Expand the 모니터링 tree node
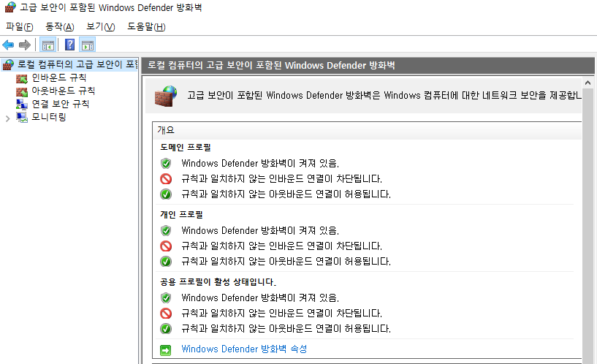 [7, 118]
